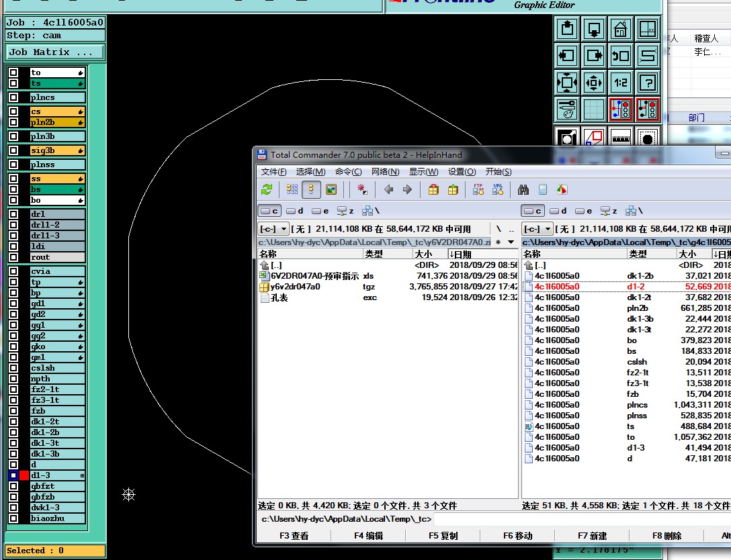Open right panel drive dropdown [-c-]
The height and width of the screenshot is (560, 731).
tap(537, 229)
